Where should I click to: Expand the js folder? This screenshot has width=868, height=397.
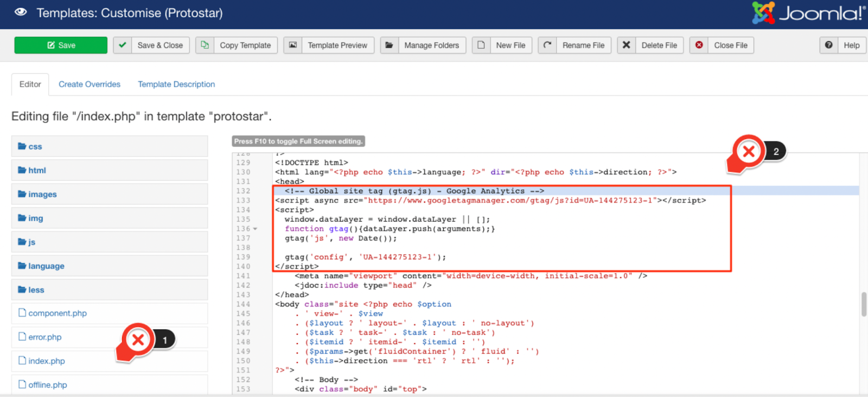(x=110, y=242)
